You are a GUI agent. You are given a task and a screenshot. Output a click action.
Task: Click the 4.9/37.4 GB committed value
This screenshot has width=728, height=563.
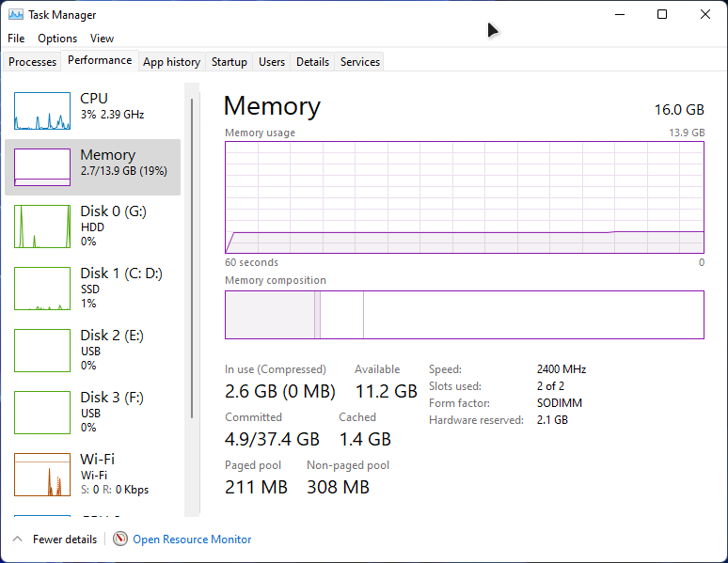(x=272, y=439)
